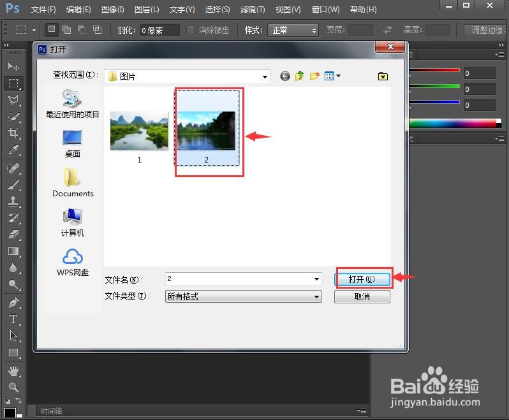
Task: Select the Brush tool
Action: pos(13,185)
